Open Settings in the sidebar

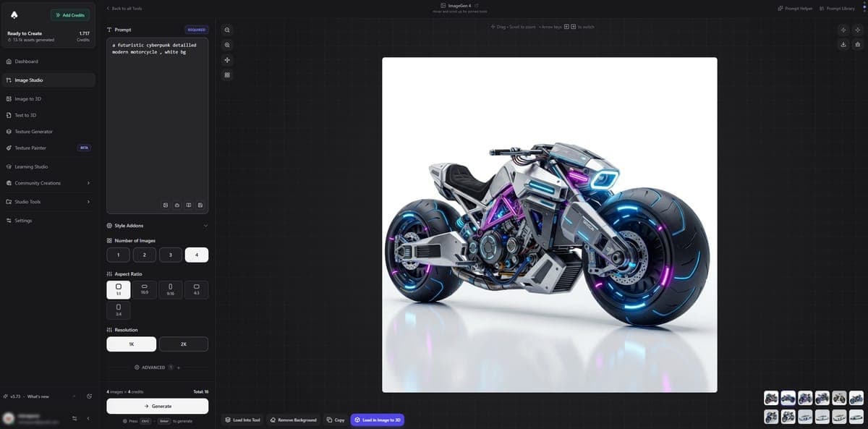(x=48, y=220)
